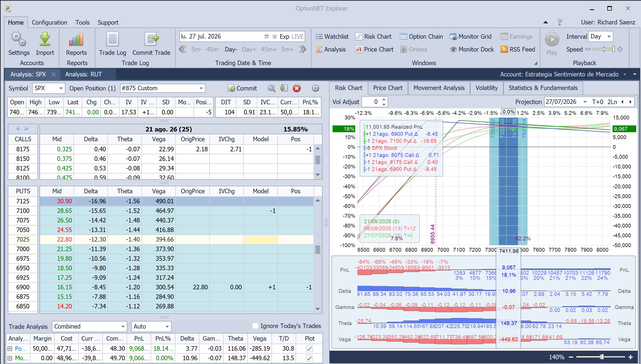Click the 2Ln chart lines button
Screen dimensions: 641x364
pos(612,102)
